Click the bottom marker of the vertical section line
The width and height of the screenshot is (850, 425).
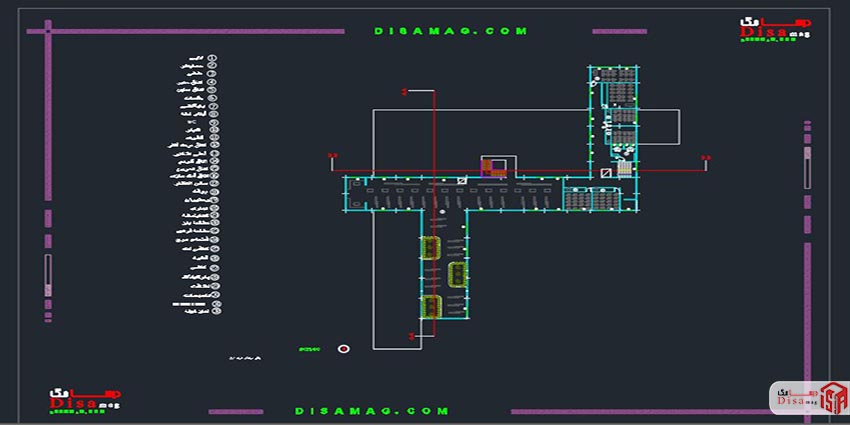[x=410, y=336]
